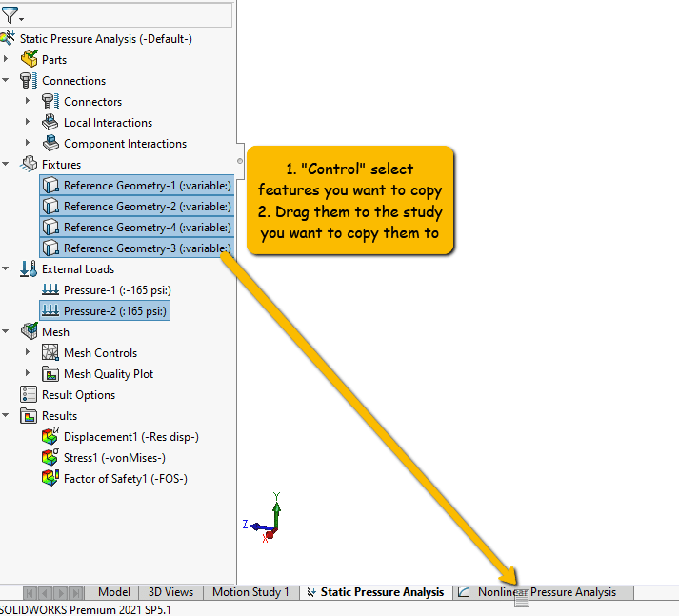Click the Mesh Quality Plot icon
The height and width of the screenshot is (616, 679).
(x=50, y=374)
